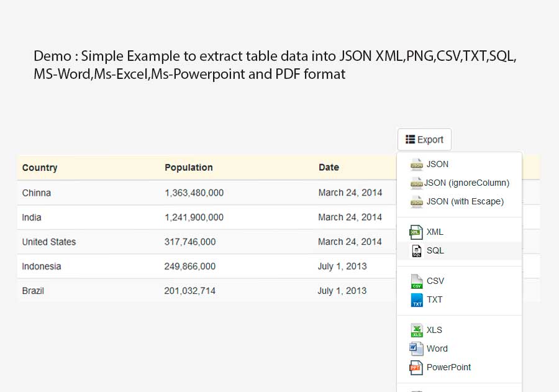Select the XLS spreadsheet icon

(416, 330)
